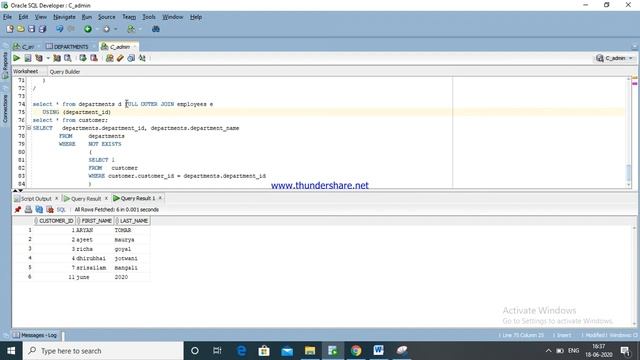Click the green Back navigation icon

(x=88, y=29)
